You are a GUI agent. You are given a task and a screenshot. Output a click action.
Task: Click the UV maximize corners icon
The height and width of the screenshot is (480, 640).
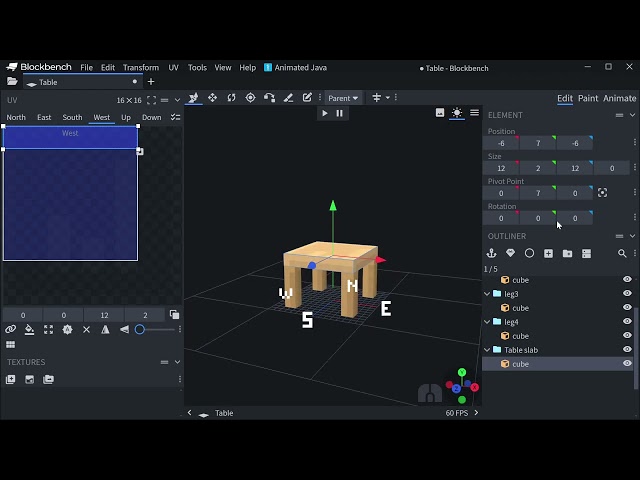tap(48, 329)
